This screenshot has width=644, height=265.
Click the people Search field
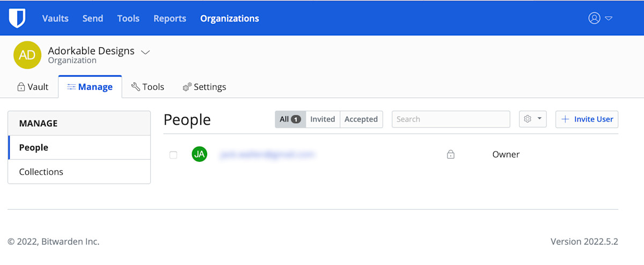(x=451, y=119)
